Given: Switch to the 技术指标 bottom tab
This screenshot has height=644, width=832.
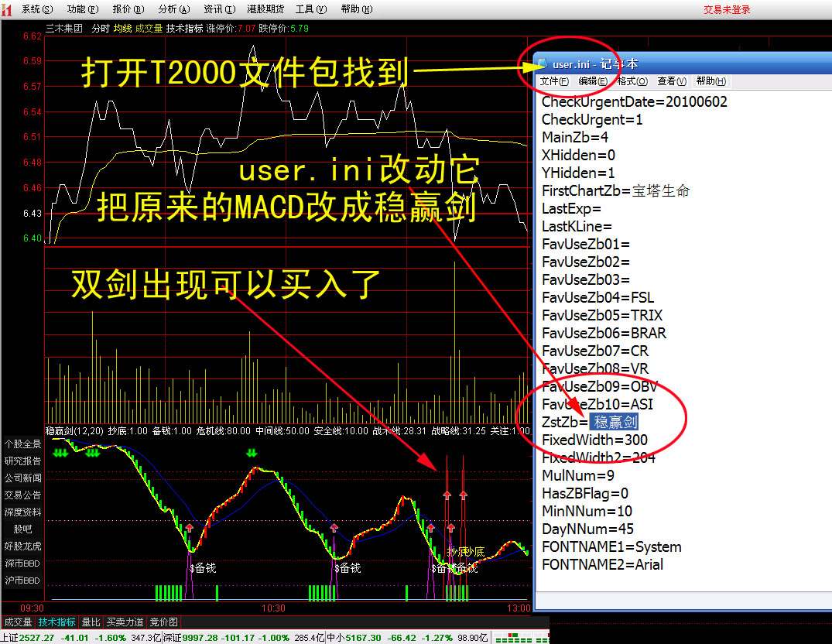Looking at the screenshot, I should coord(56,622).
